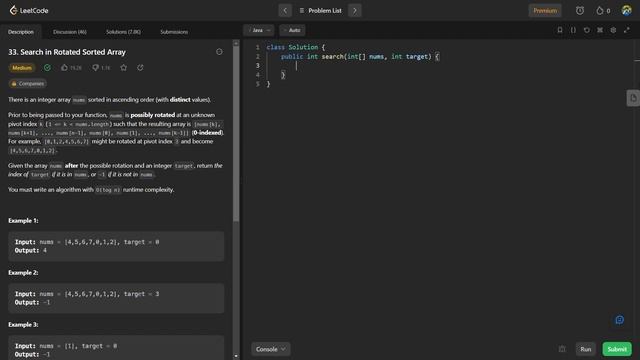Like the problem with thumbs up

point(71,68)
